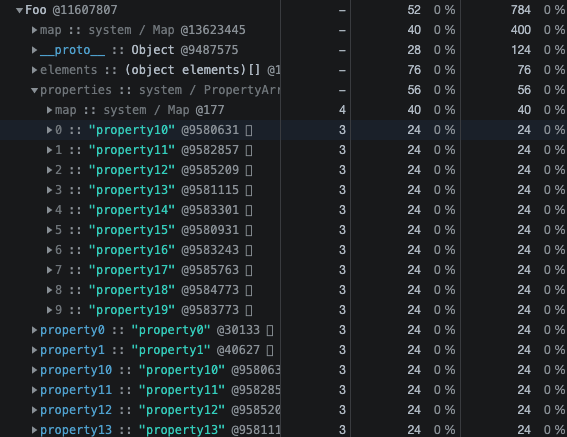Screen dimensions: 567x437
Task: Select the string "property17" at index 7
Action: tap(132, 270)
